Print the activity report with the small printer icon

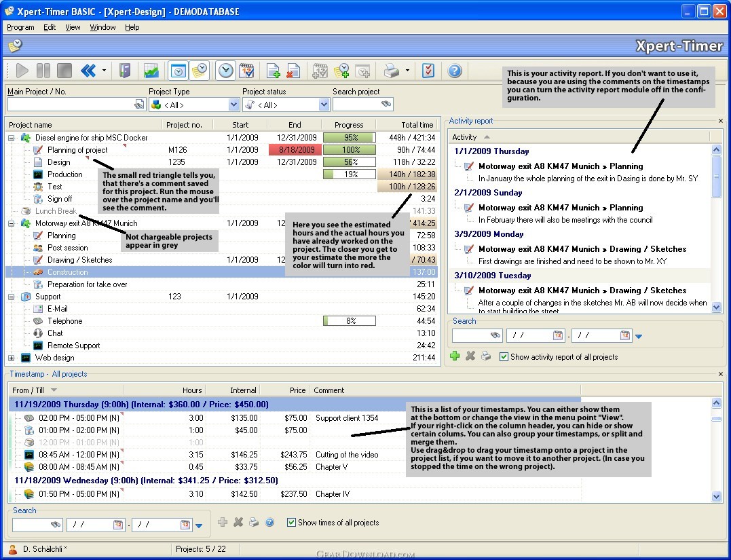tap(486, 356)
